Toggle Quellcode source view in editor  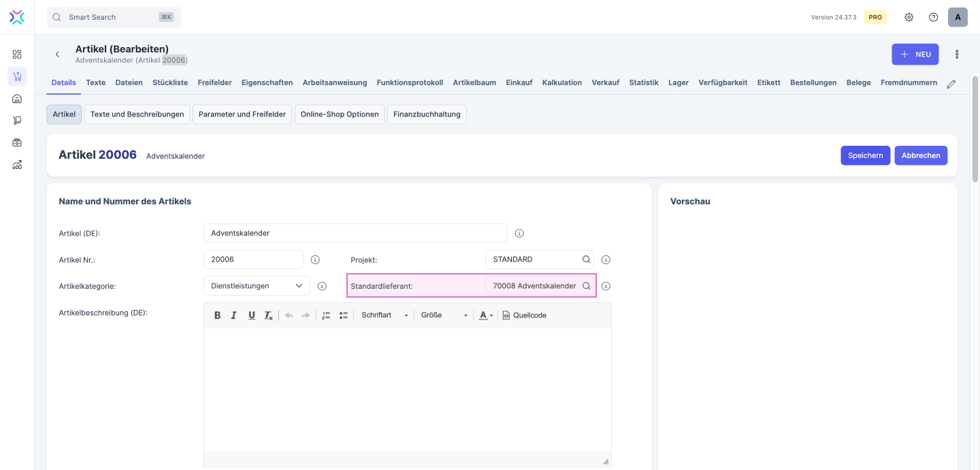(x=524, y=315)
